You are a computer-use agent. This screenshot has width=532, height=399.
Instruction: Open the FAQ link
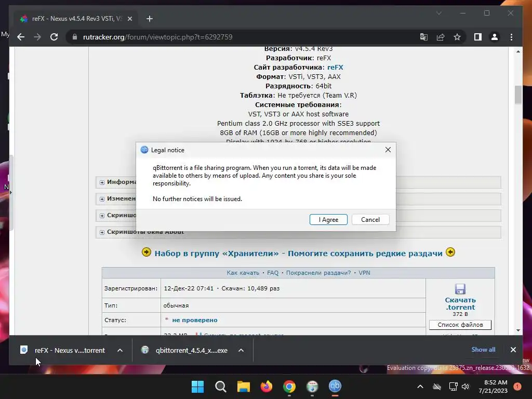pyautogui.click(x=272, y=273)
